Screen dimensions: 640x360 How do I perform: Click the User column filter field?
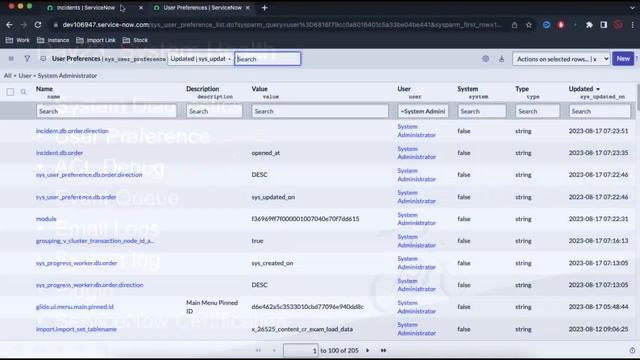423,111
